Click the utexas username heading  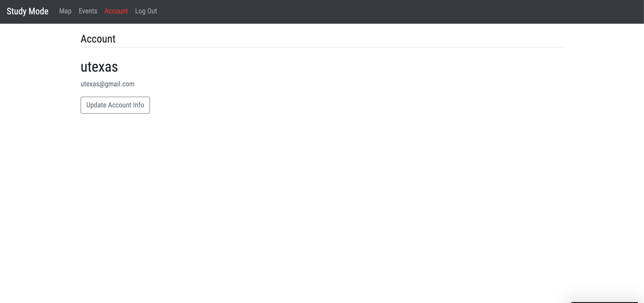(x=99, y=67)
